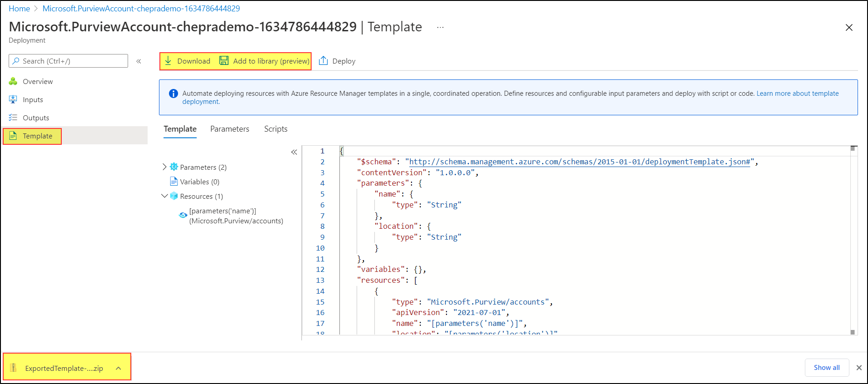The height and width of the screenshot is (384, 868).
Task: Click line number 13 in editor gutter
Action: pos(320,281)
